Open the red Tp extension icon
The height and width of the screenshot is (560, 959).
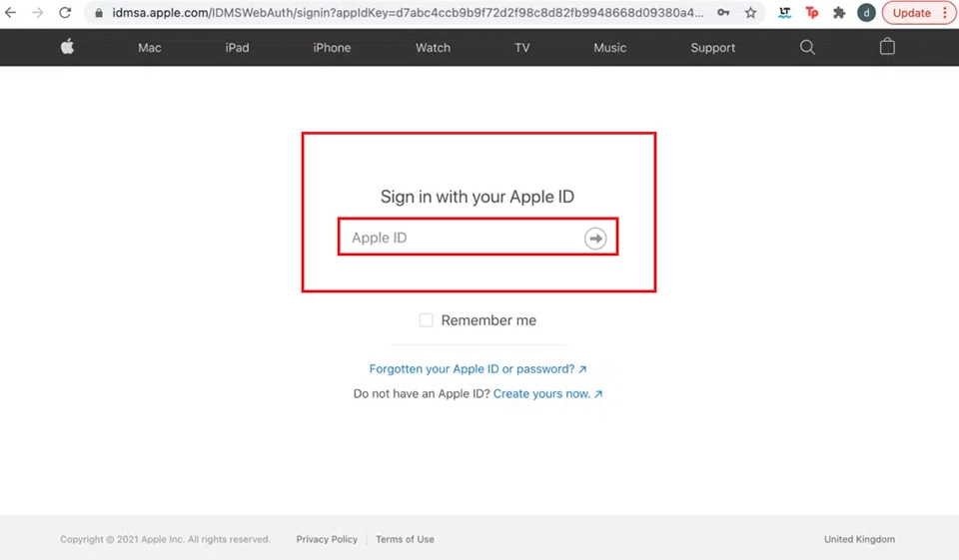pyautogui.click(x=811, y=12)
